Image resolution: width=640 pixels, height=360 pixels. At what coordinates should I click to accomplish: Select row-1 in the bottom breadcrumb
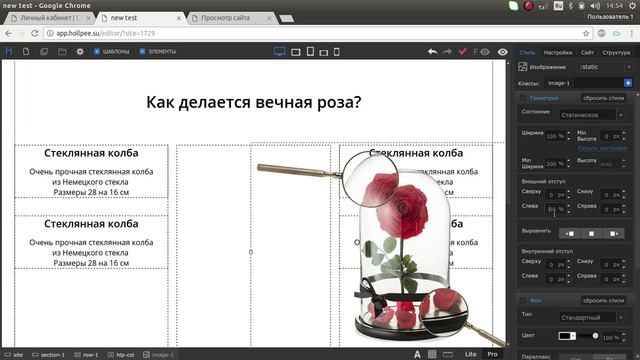(x=87, y=355)
